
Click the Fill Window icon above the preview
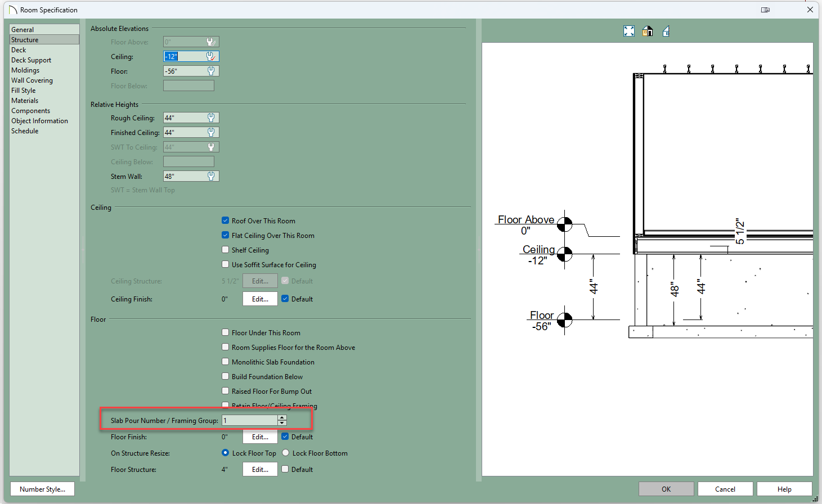(x=629, y=31)
